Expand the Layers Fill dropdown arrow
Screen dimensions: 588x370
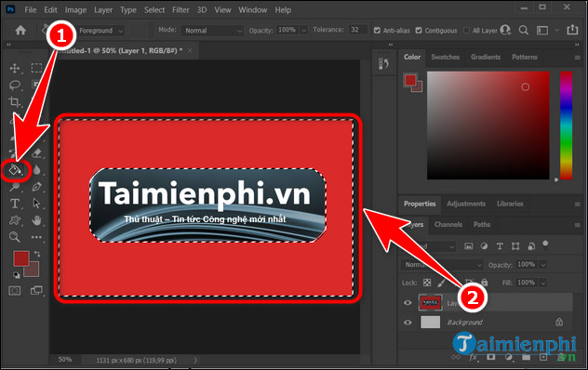543,283
